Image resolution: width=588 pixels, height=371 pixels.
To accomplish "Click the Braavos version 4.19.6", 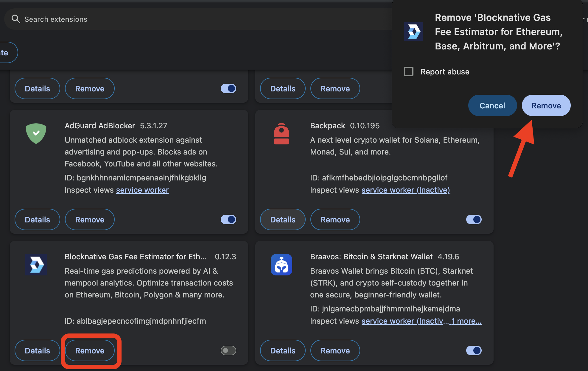I will click(448, 257).
